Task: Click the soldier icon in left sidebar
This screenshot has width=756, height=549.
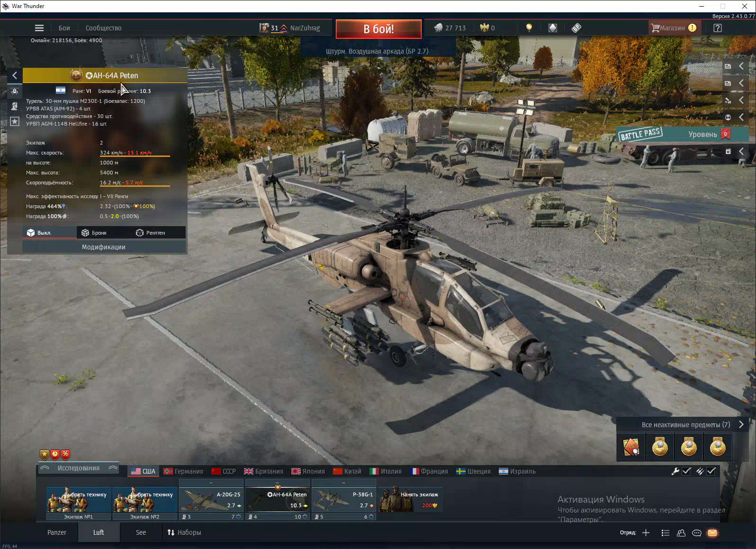Action: [x=15, y=106]
